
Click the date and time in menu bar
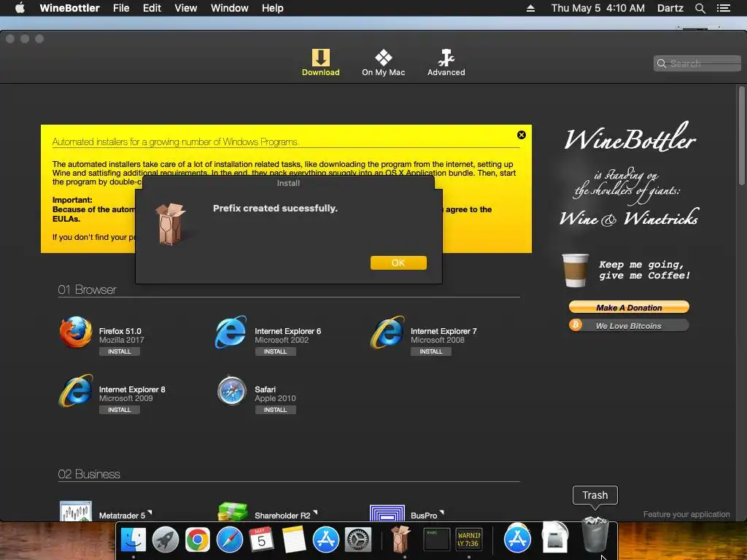[598, 8]
